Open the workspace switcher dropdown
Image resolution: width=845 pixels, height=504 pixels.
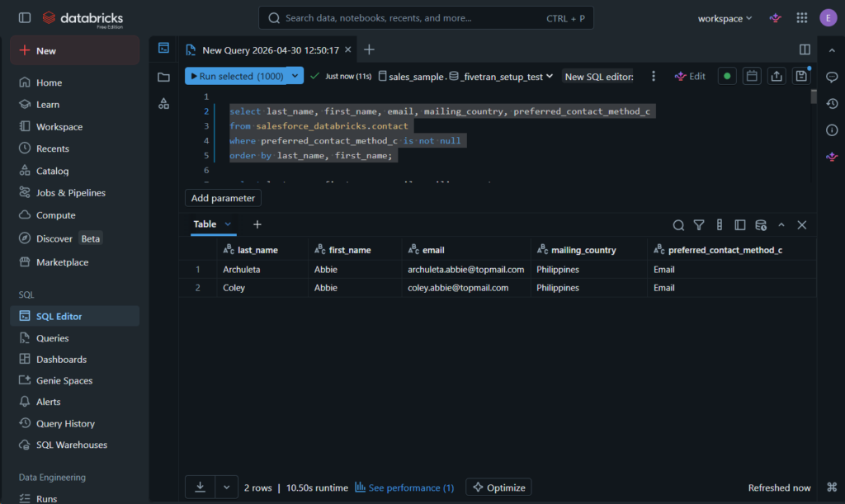point(725,18)
